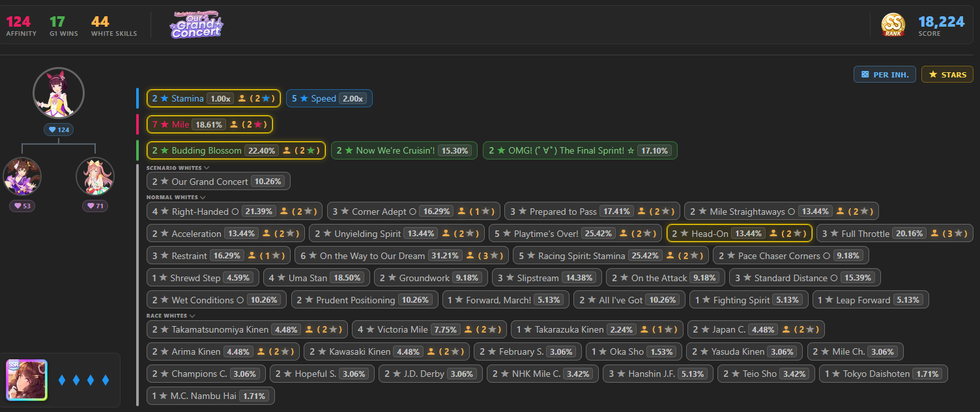Click the Shrewd Step chip

point(203,278)
